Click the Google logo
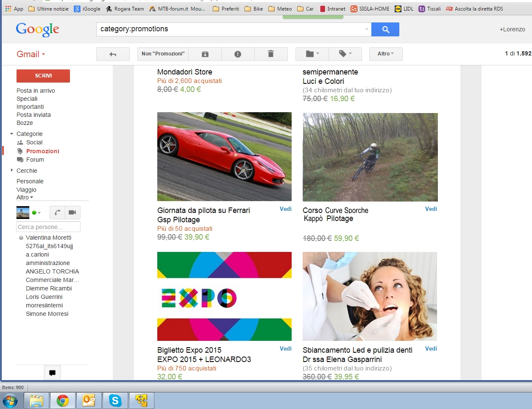This screenshot has width=532, height=409. (37, 29)
